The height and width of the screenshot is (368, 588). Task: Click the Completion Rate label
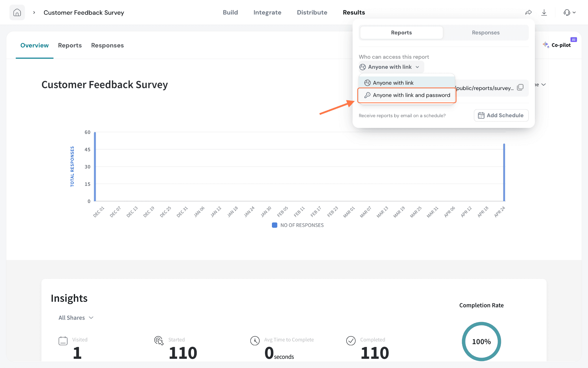(x=481, y=305)
